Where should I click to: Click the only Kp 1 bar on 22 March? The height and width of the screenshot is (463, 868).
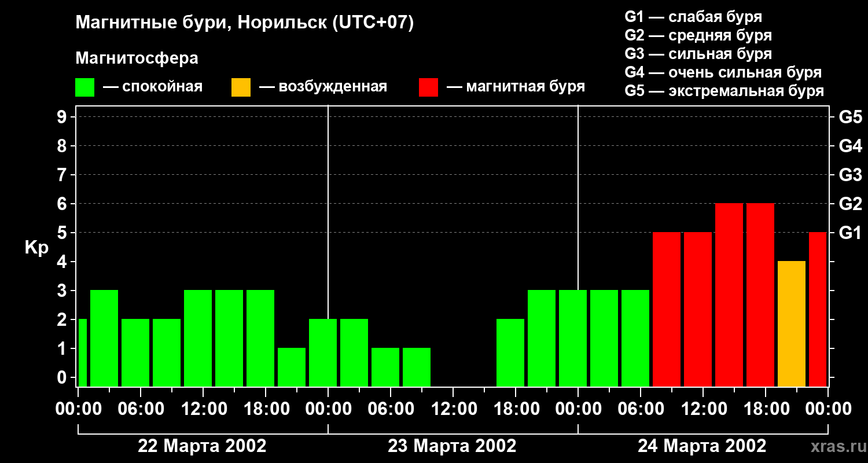pyautogui.click(x=292, y=367)
